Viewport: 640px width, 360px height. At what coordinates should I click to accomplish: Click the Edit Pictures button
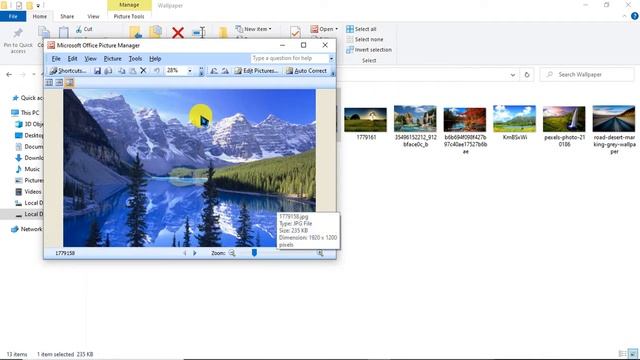coord(256,71)
